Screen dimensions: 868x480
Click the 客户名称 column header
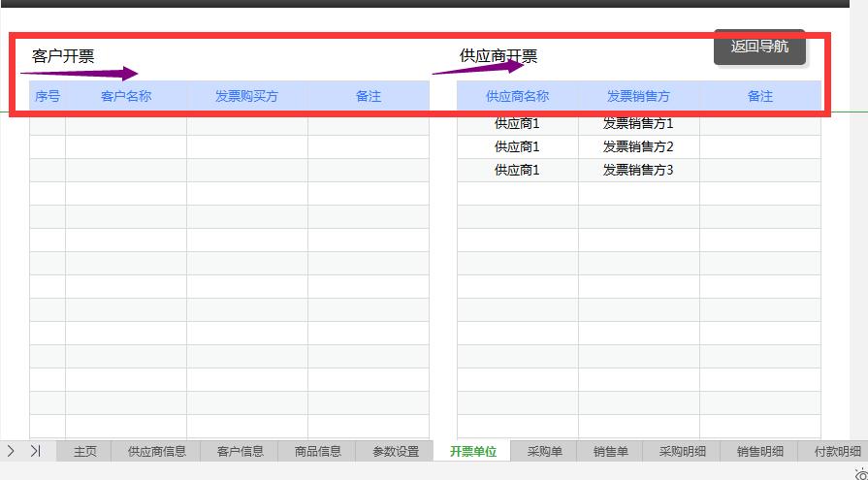coord(126,96)
